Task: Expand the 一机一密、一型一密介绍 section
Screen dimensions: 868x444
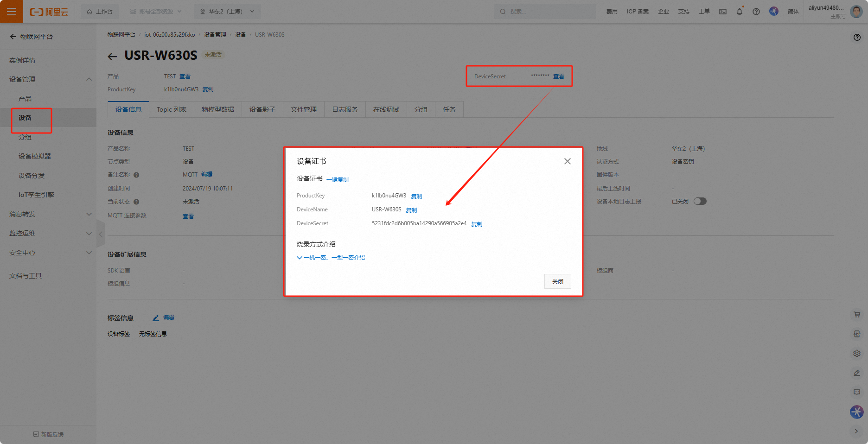Action: click(331, 258)
